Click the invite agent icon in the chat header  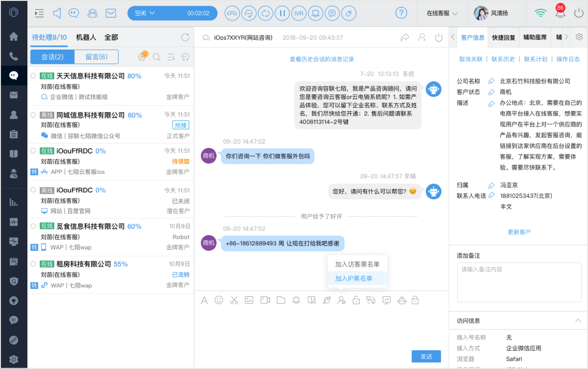pos(422,38)
